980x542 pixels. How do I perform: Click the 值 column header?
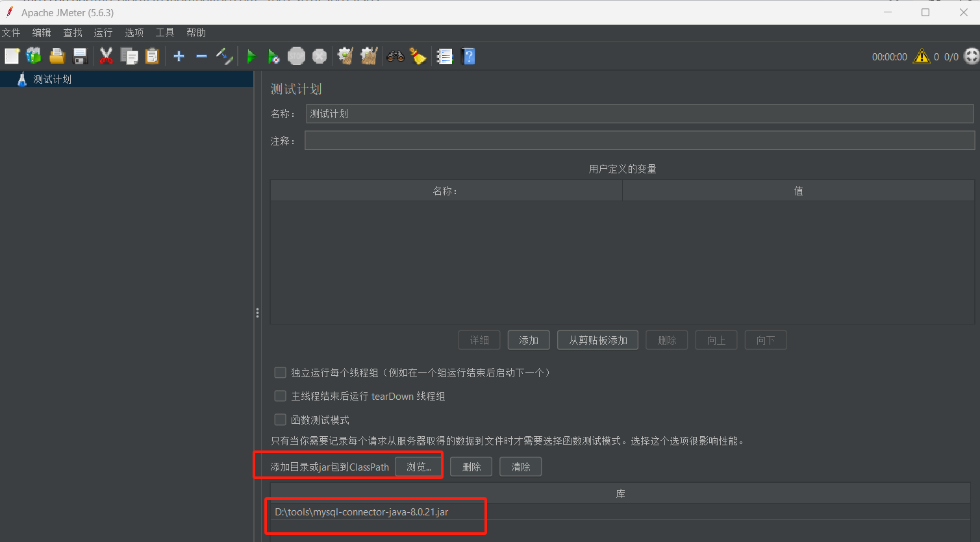point(798,191)
